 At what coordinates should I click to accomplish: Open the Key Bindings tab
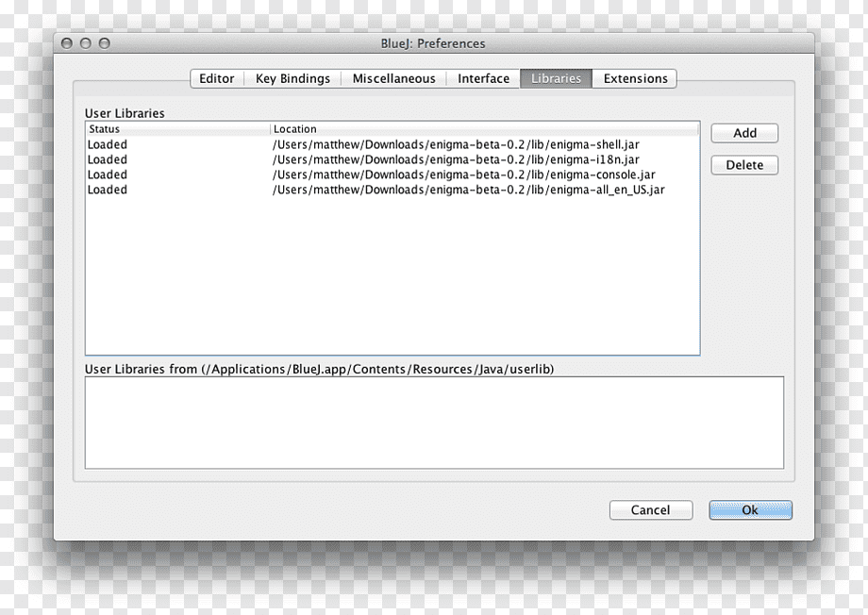point(292,78)
